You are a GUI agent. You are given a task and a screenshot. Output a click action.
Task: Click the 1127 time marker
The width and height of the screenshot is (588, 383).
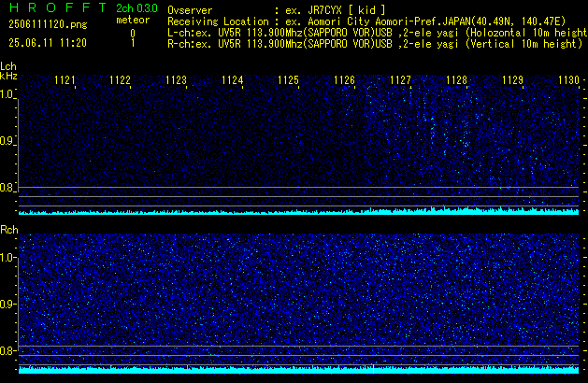pos(400,80)
